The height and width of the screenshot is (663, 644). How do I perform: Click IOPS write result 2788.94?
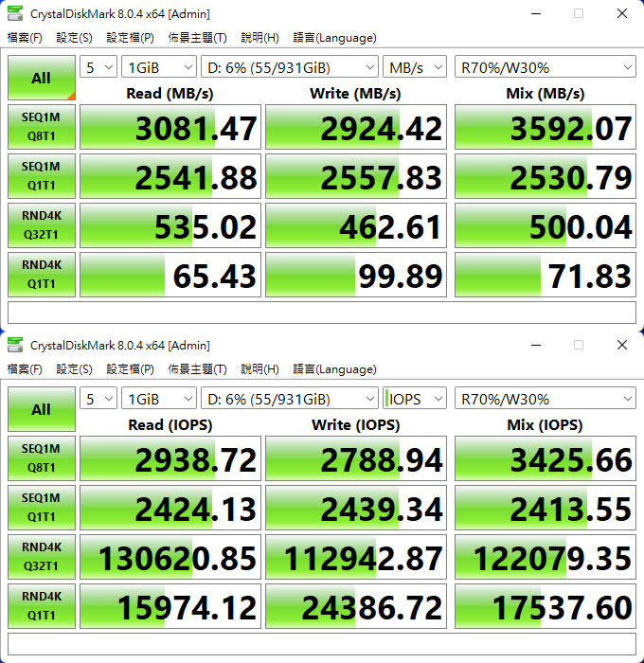click(x=356, y=458)
